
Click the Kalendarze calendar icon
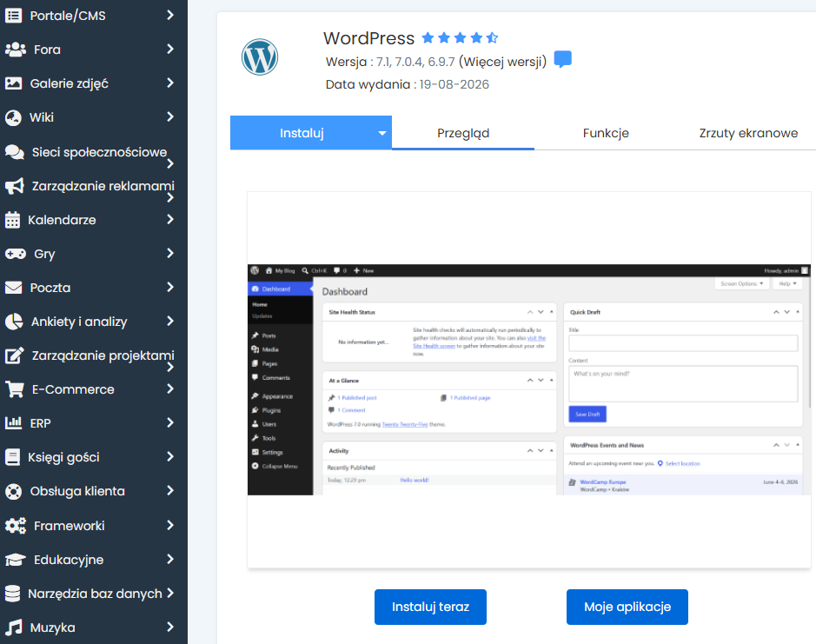[x=12, y=220]
